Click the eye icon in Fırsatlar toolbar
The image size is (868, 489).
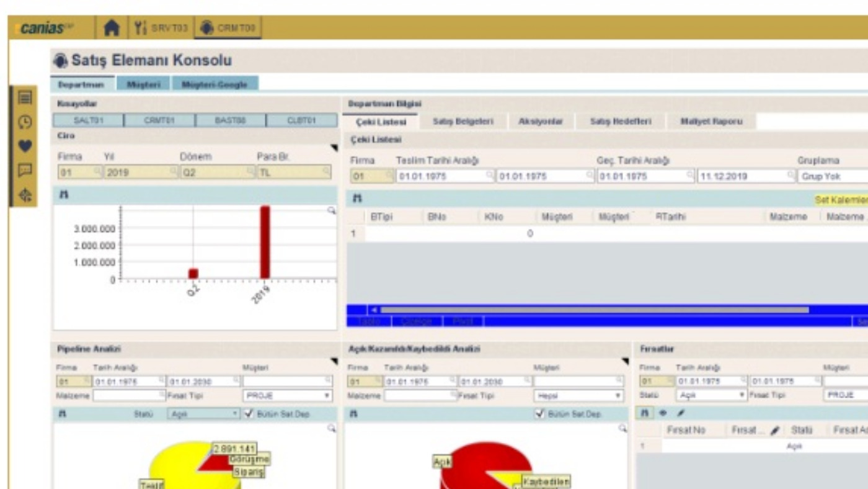[x=663, y=413]
